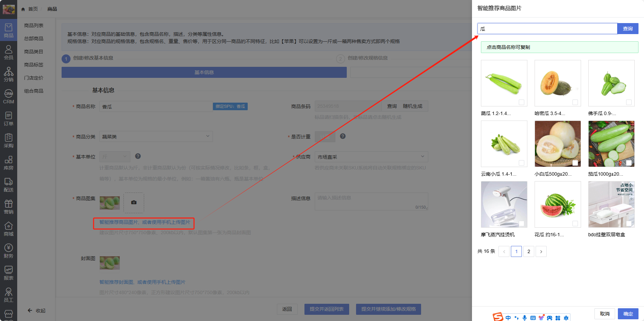Click the 返回 button
Viewport: 644px width, 321px height.
(287, 309)
